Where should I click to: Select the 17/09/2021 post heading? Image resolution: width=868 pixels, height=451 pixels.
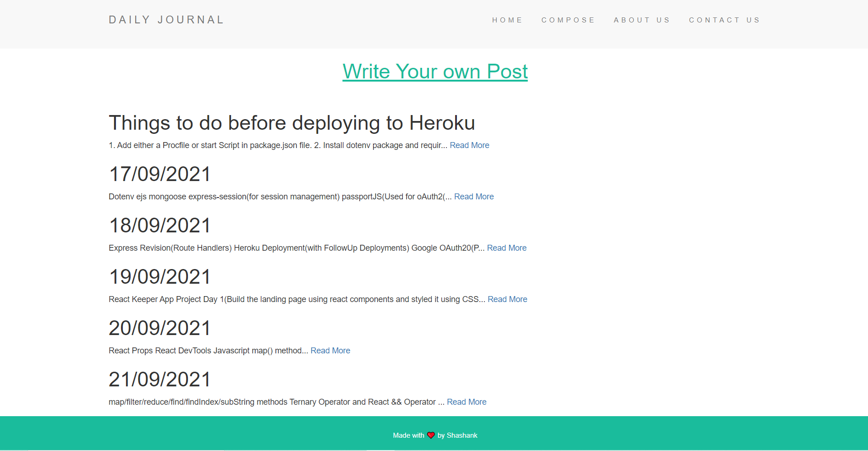click(x=159, y=174)
